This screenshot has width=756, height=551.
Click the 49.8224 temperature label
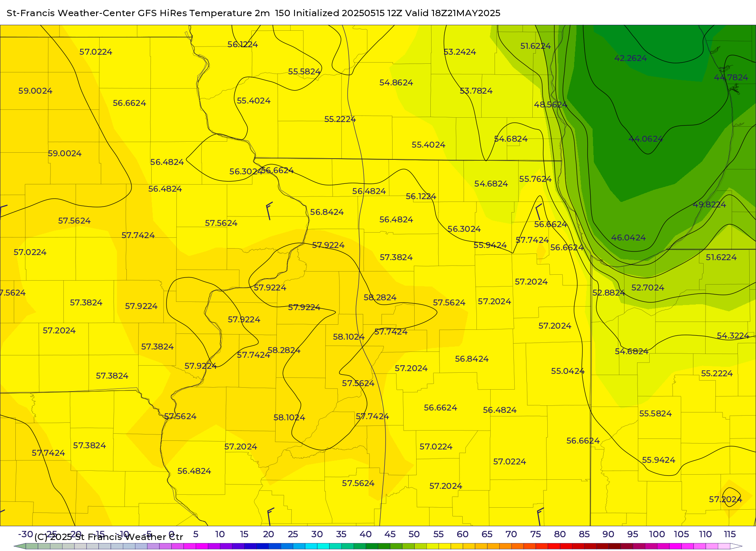(709, 205)
